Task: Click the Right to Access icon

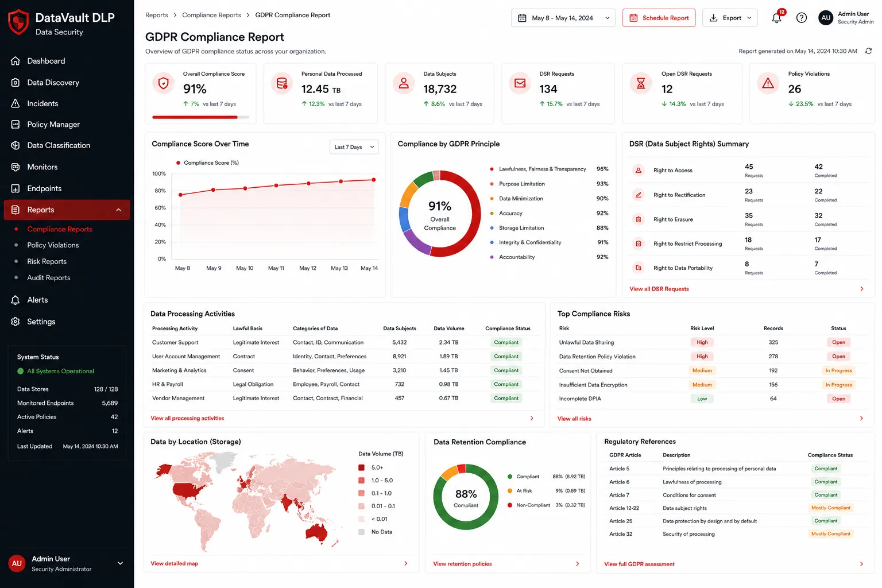Action: click(638, 171)
